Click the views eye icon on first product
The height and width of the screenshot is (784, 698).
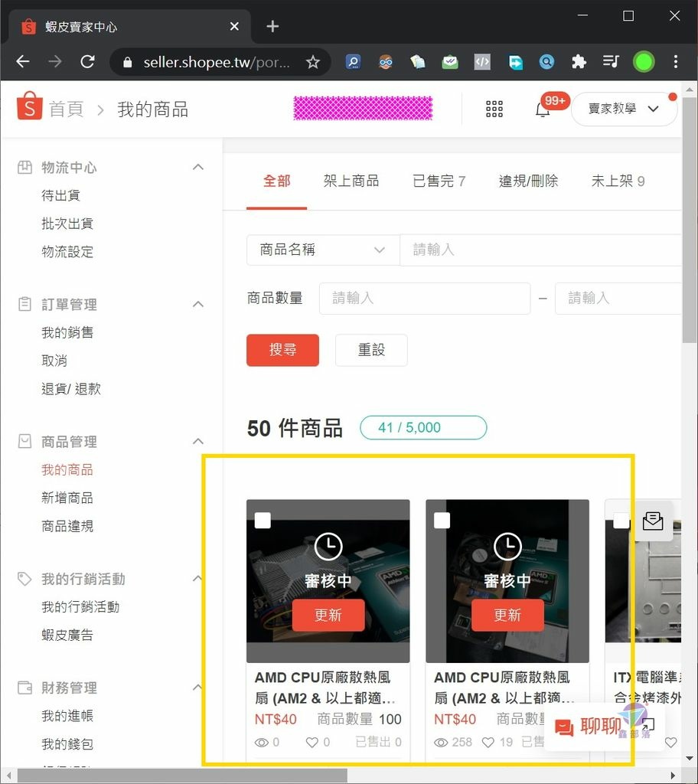click(262, 743)
